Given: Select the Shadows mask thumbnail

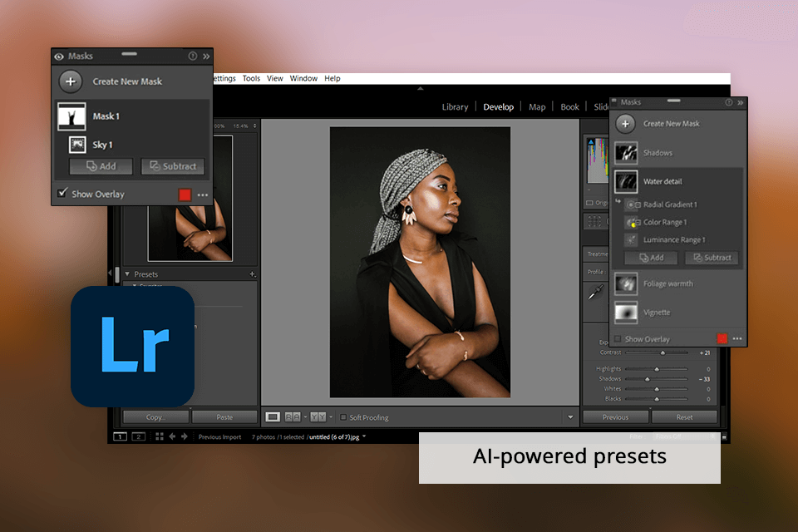Looking at the screenshot, I should point(626,153).
